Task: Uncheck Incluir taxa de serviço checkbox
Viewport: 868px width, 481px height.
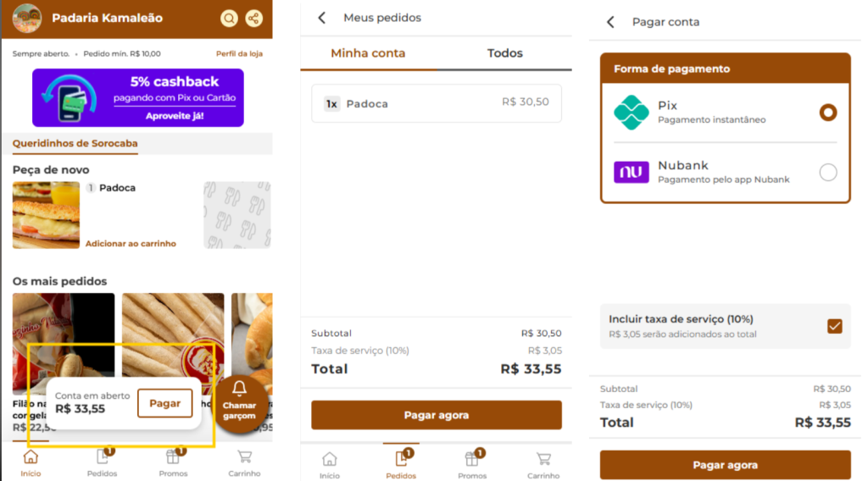Action: point(835,326)
